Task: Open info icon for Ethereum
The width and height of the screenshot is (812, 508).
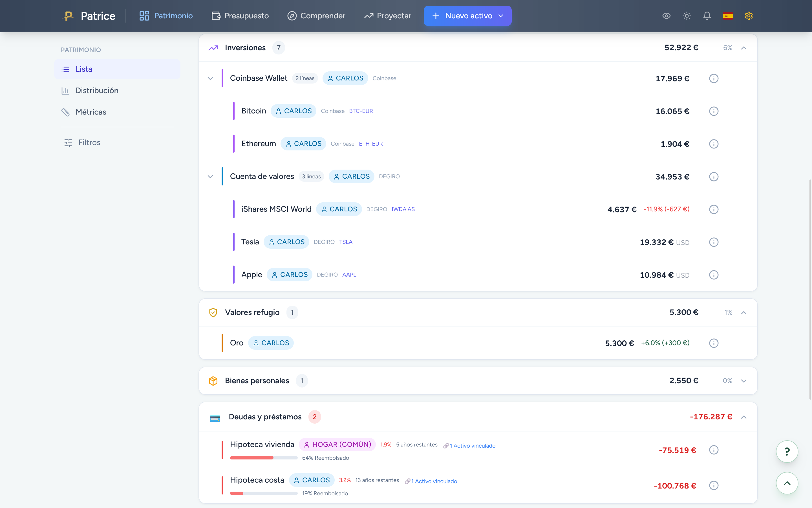Action: point(714,144)
